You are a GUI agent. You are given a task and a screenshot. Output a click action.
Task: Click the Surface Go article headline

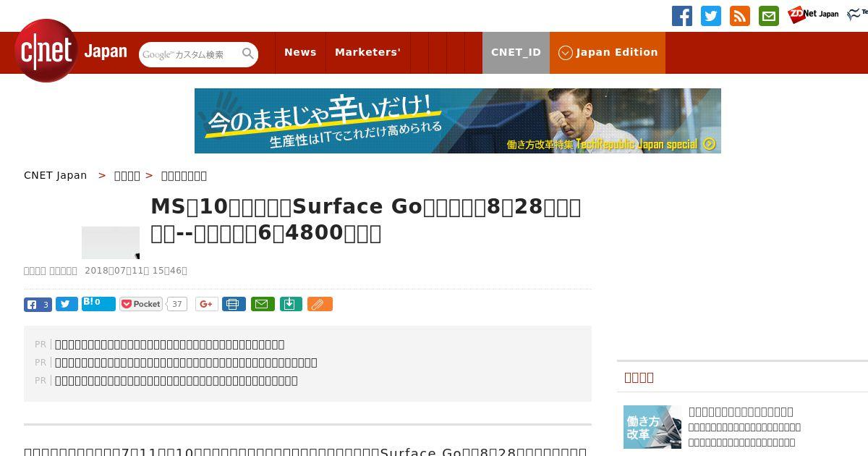coord(365,220)
